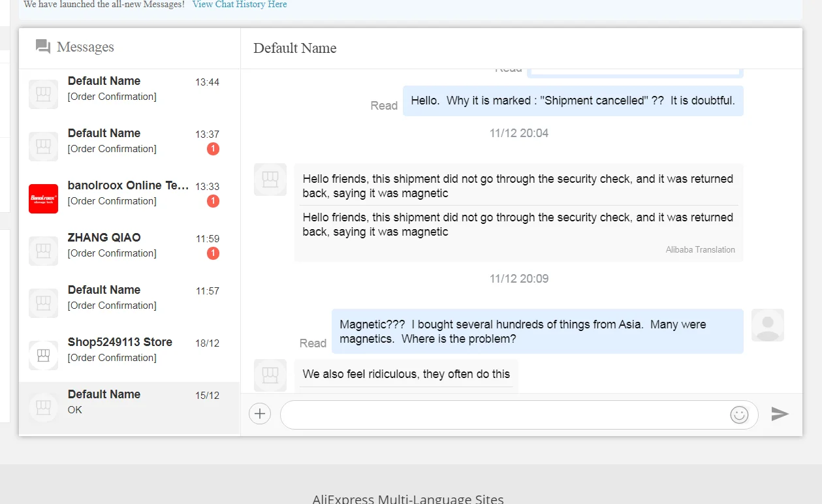Open Default Name conversation from 13:44

pos(129,95)
